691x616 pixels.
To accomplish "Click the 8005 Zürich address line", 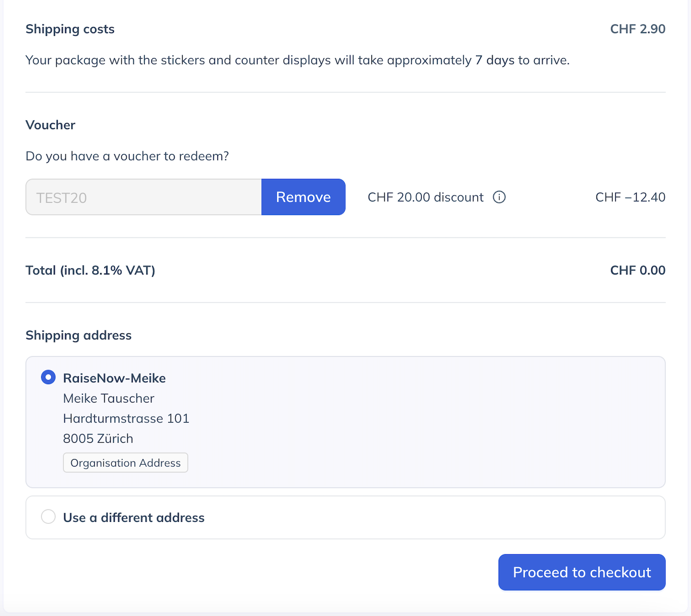I will [98, 438].
